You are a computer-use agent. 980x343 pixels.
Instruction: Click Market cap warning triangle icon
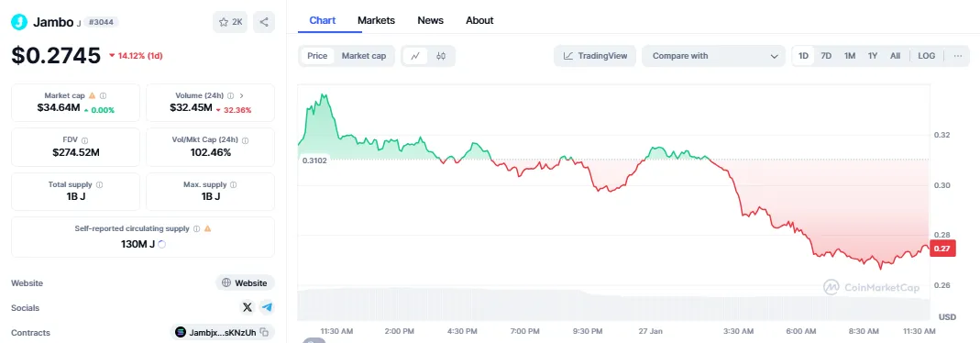(x=92, y=95)
